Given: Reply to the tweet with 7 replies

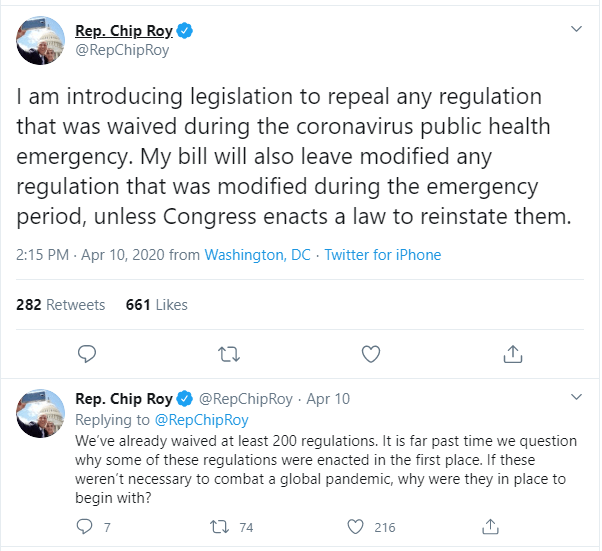Looking at the screenshot, I should click(84, 527).
